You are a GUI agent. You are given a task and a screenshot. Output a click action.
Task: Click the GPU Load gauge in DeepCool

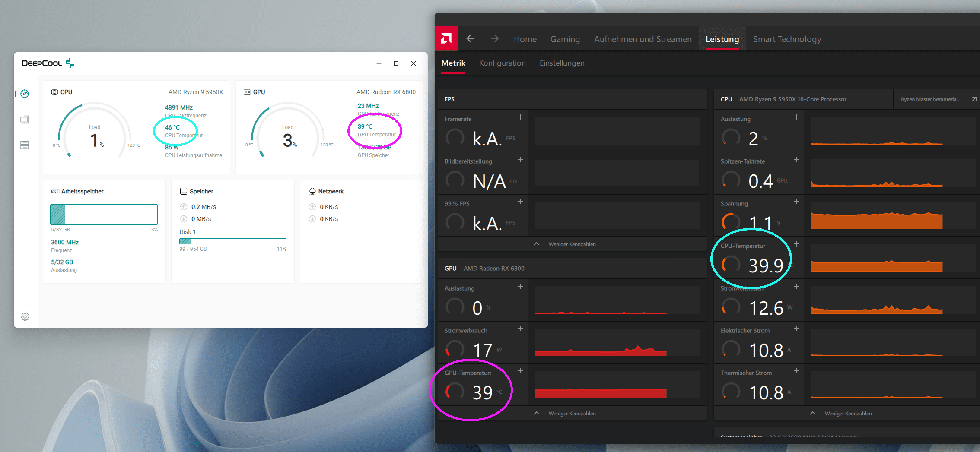(x=287, y=131)
